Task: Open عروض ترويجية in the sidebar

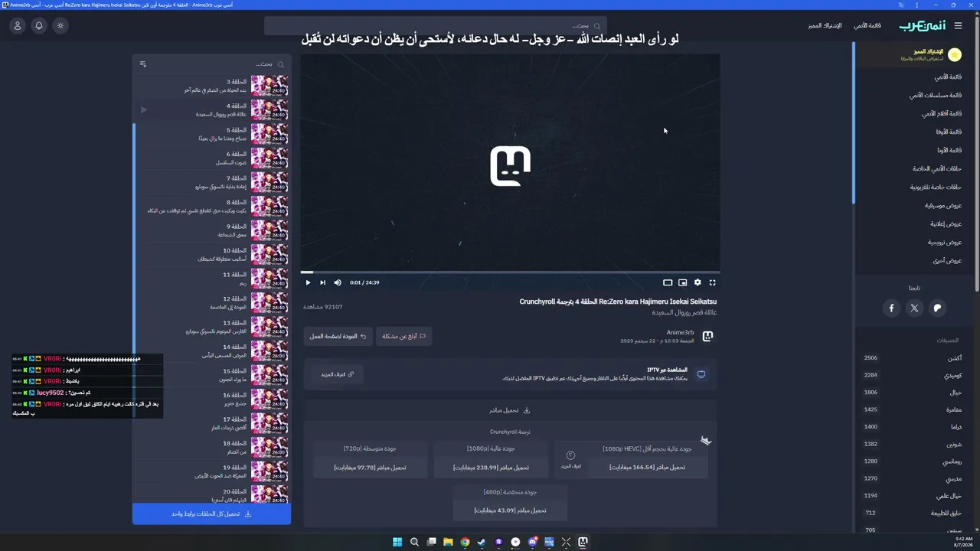Action: (945, 242)
